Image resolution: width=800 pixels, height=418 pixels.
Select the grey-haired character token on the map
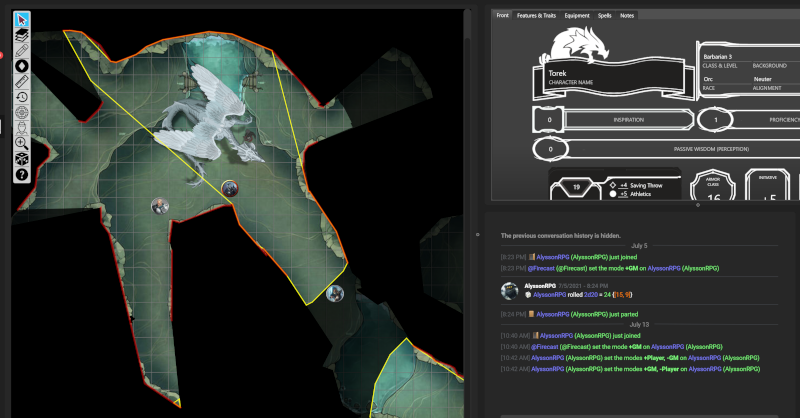click(x=160, y=206)
